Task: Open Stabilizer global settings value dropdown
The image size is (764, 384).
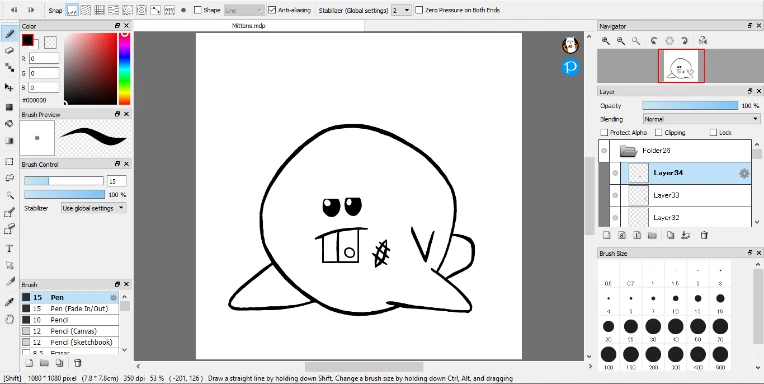Action: [401, 10]
